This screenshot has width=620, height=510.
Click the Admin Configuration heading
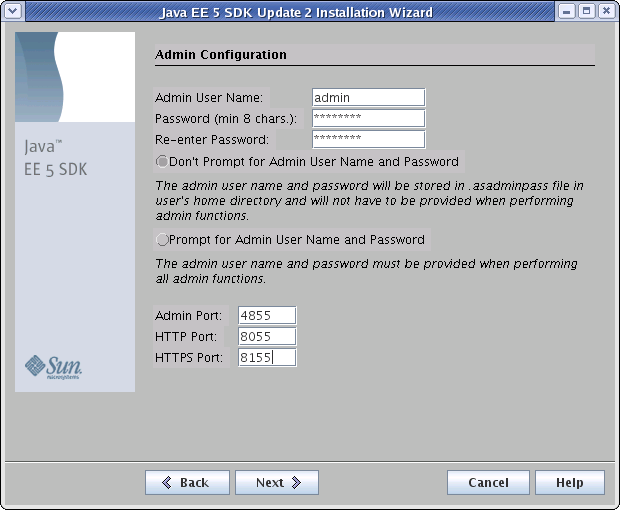[x=221, y=55]
